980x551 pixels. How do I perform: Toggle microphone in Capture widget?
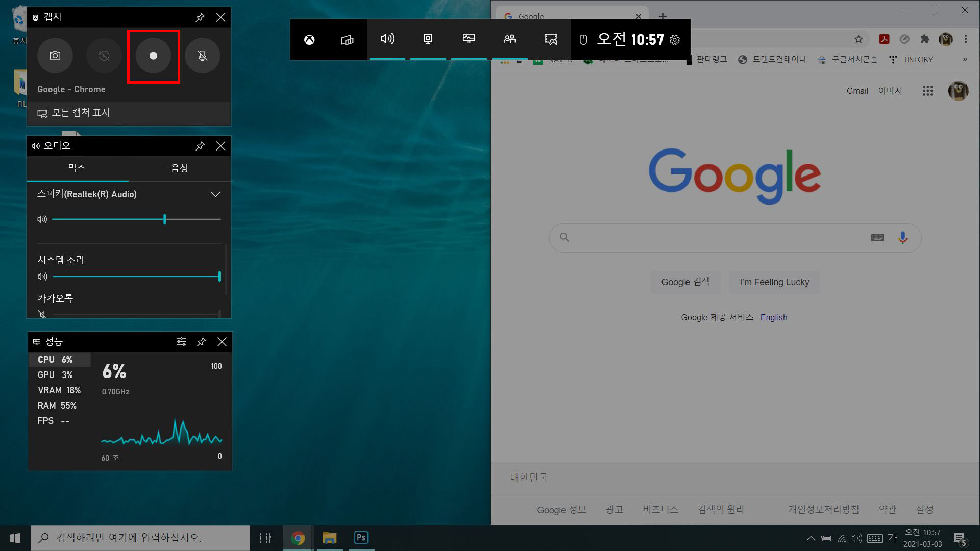[x=202, y=56]
